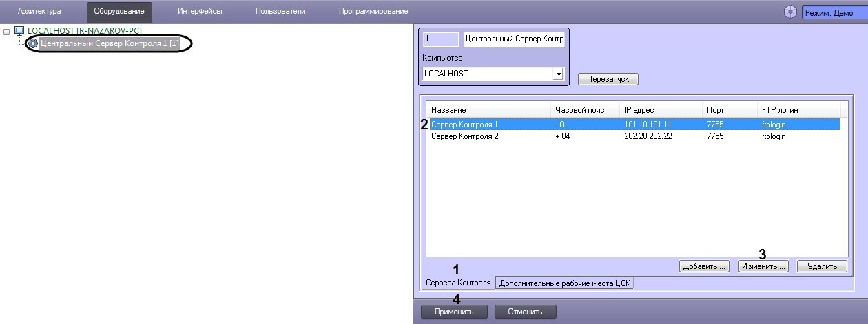Click the Изменить button

point(763,266)
